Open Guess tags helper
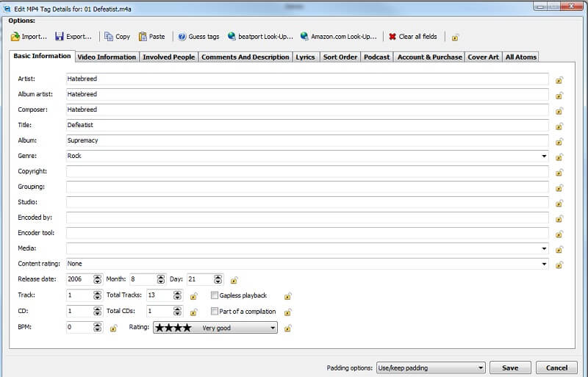The image size is (588, 377). (182, 36)
